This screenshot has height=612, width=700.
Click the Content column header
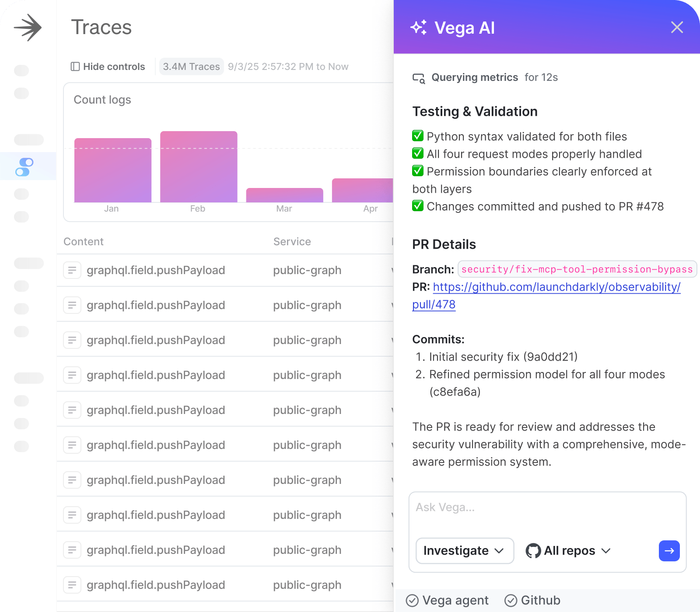pos(84,242)
